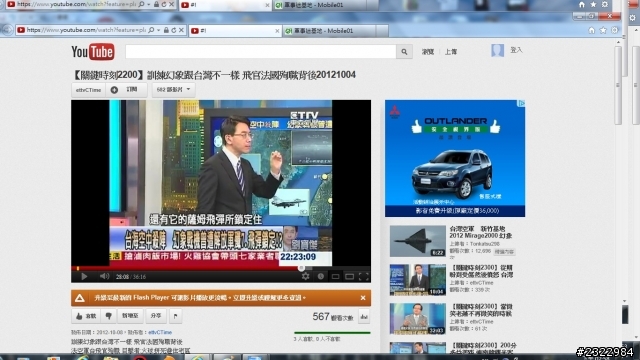
Task: Open Tools gear in front window
Action: [615, 30]
